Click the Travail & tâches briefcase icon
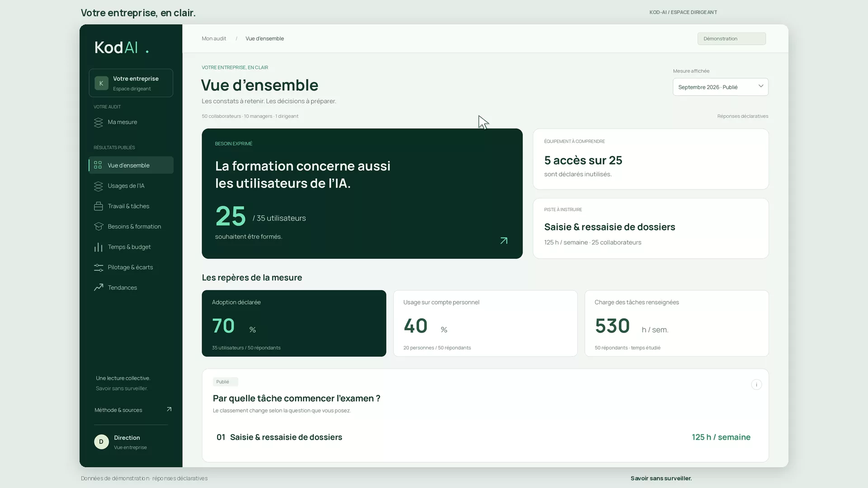Screen dimensions: 868x488 pos(98,206)
